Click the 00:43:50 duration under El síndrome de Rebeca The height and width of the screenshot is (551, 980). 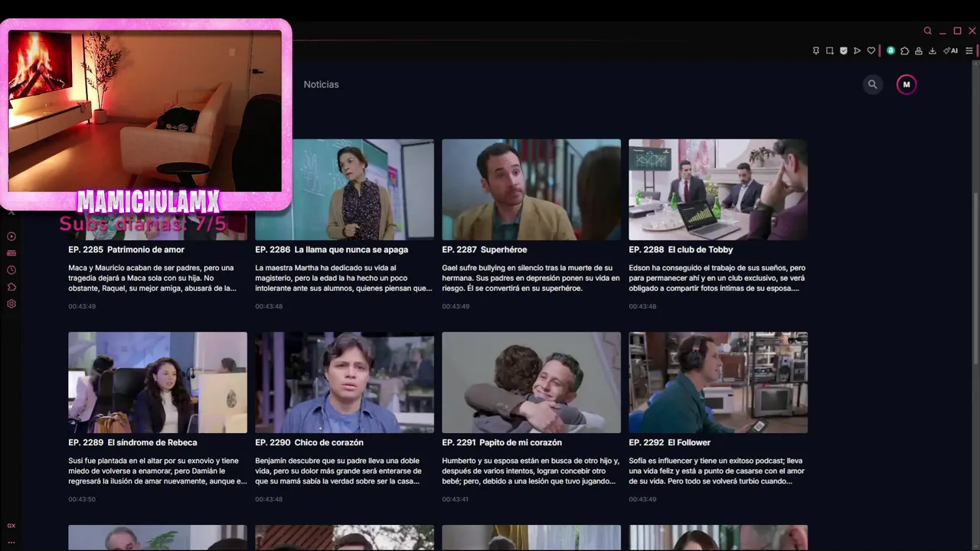coord(82,499)
